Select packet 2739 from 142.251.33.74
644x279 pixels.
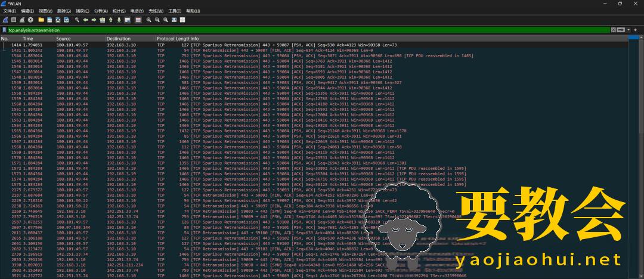314,255
